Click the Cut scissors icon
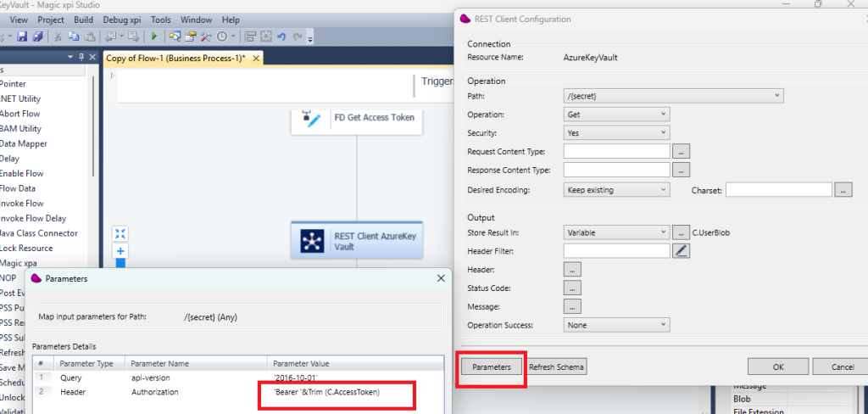Image resolution: width=868 pixels, height=414 pixels. point(58,36)
